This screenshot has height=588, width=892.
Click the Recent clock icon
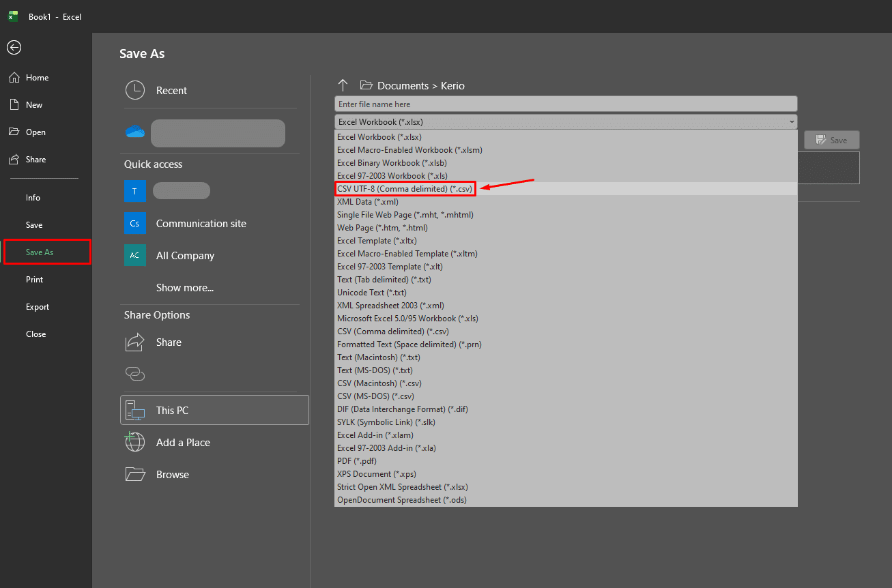tap(135, 90)
